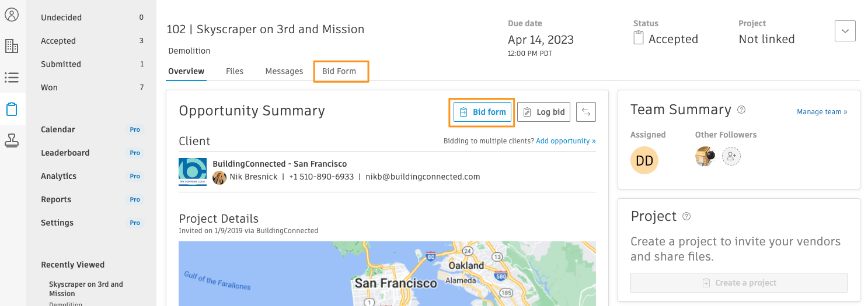Click the stamp icon in sidebar

coord(12,140)
